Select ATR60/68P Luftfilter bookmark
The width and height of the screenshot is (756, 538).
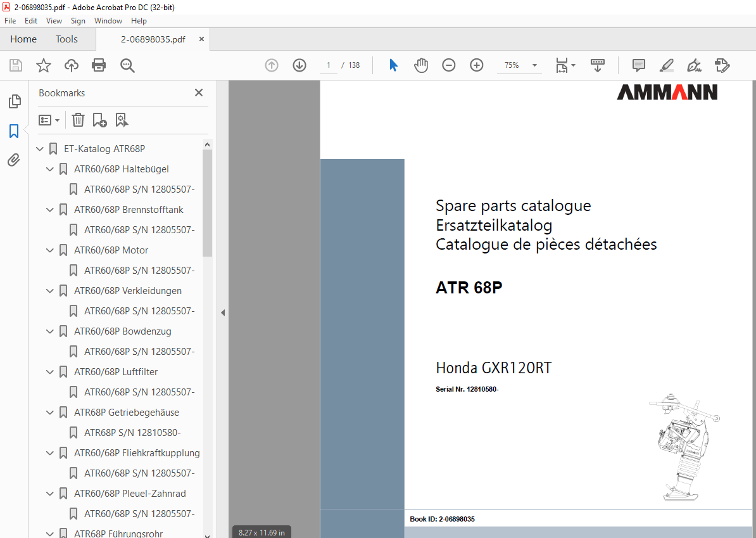[x=116, y=371]
